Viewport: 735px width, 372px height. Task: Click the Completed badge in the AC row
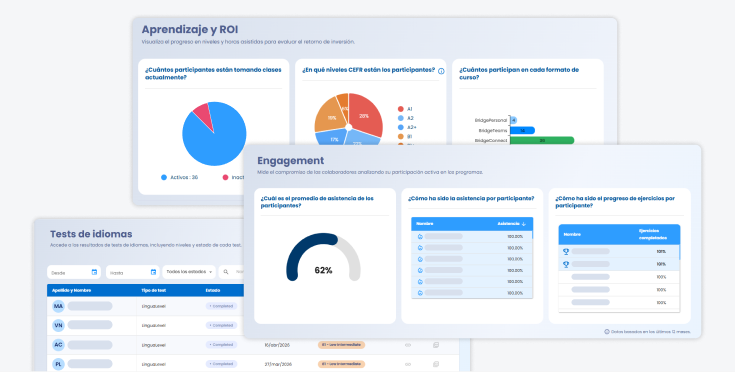[221, 345]
